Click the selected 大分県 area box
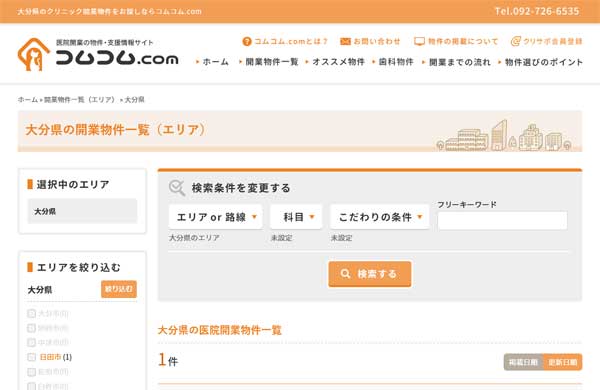 (82, 211)
